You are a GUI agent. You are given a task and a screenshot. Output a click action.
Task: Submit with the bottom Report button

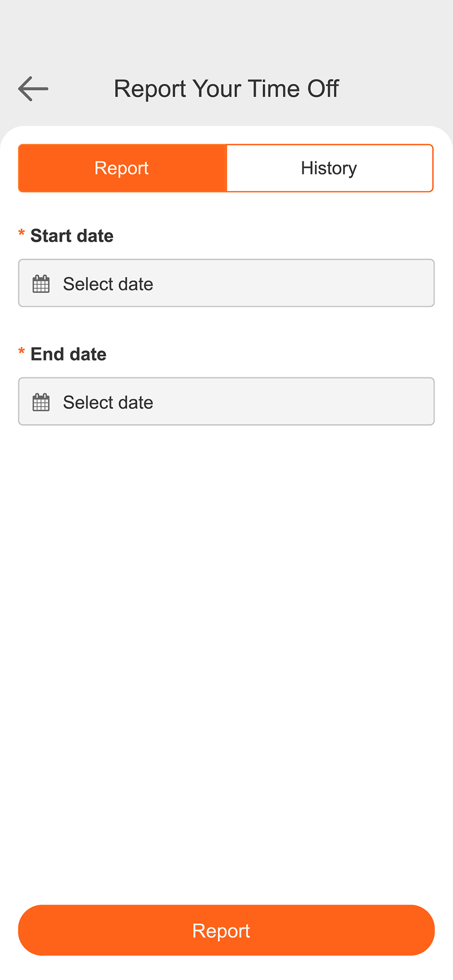pyautogui.click(x=226, y=930)
